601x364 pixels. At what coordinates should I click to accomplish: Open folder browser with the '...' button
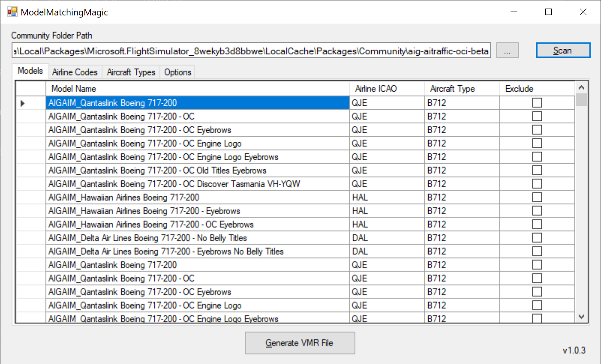point(507,51)
